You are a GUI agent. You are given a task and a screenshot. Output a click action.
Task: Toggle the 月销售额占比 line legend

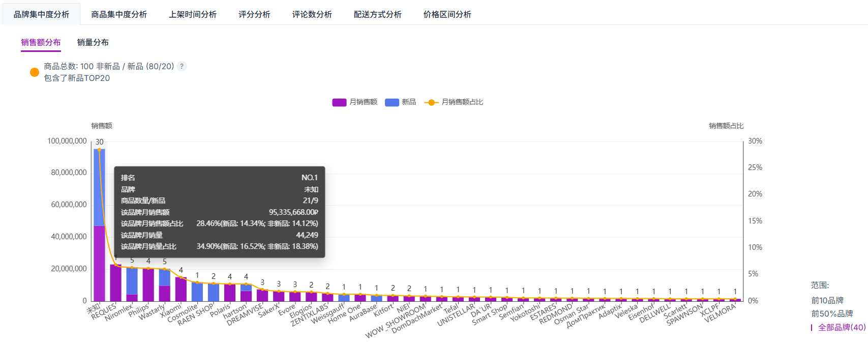(x=454, y=102)
